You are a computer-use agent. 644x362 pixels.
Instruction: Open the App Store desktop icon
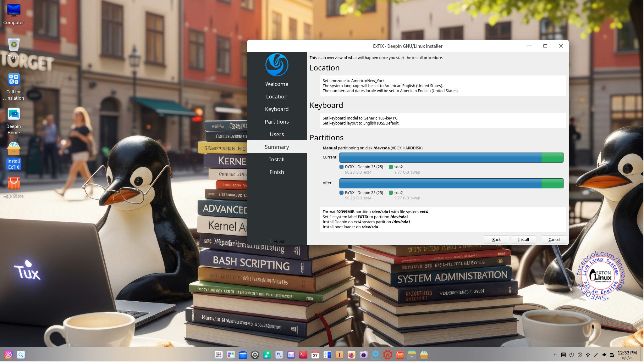tap(14, 187)
